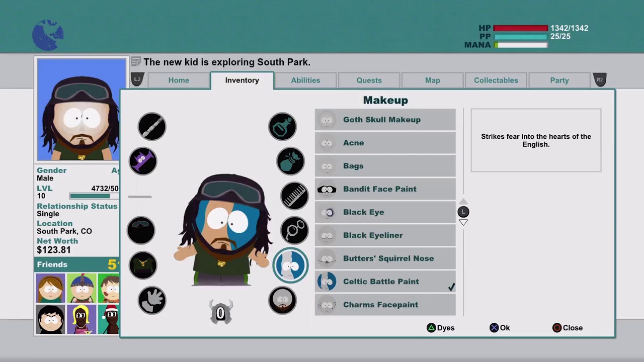Select the purple ranged weapon slot icon
The width and height of the screenshot is (644, 362).
(x=143, y=161)
